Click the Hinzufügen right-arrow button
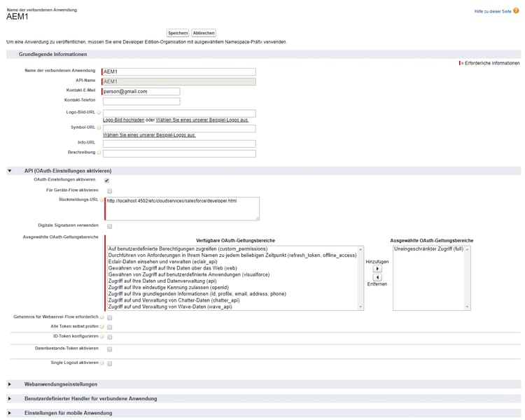The width and height of the screenshot is (525, 420). tap(377, 269)
